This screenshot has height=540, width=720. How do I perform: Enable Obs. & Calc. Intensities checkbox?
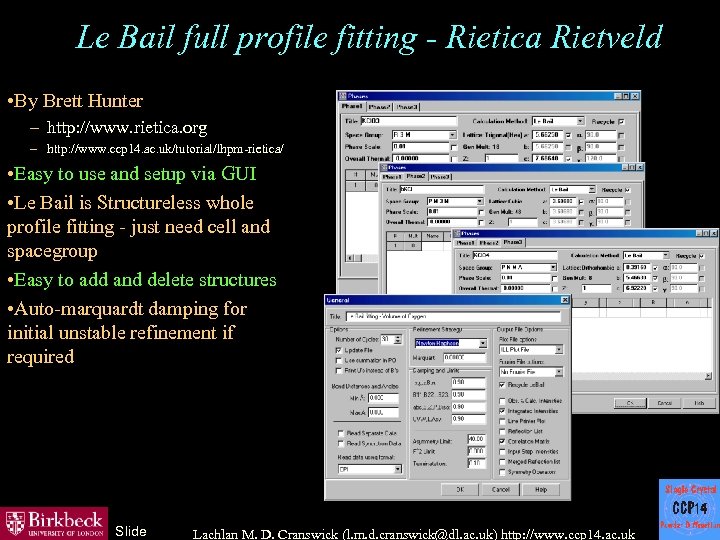(x=502, y=401)
